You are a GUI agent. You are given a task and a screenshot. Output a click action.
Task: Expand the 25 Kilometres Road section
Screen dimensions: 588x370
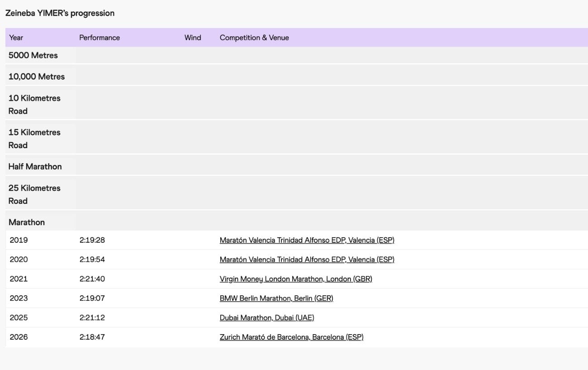[x=34, y=194]
